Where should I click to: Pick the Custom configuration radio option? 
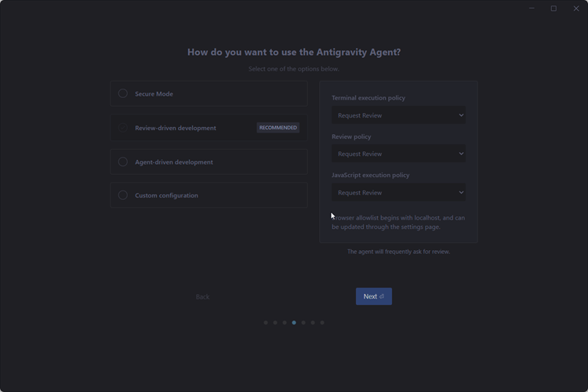pos(123,195)
